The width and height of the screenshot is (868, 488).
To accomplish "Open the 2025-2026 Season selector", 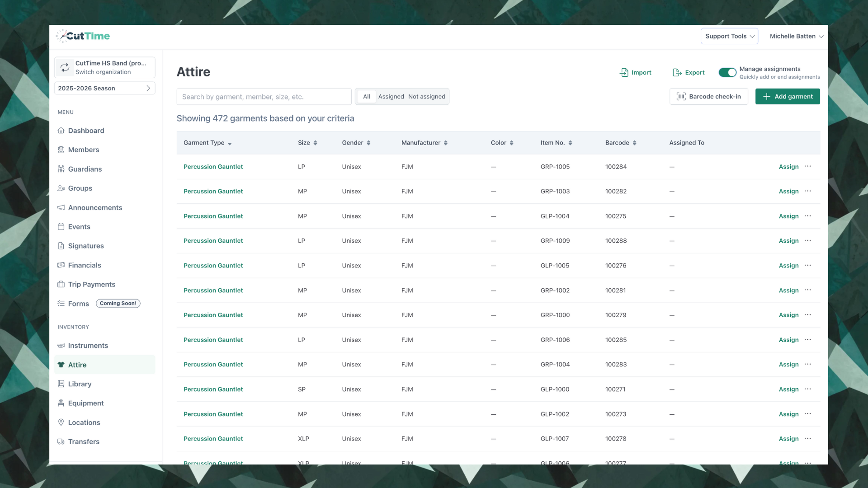I will pos(104,88).
